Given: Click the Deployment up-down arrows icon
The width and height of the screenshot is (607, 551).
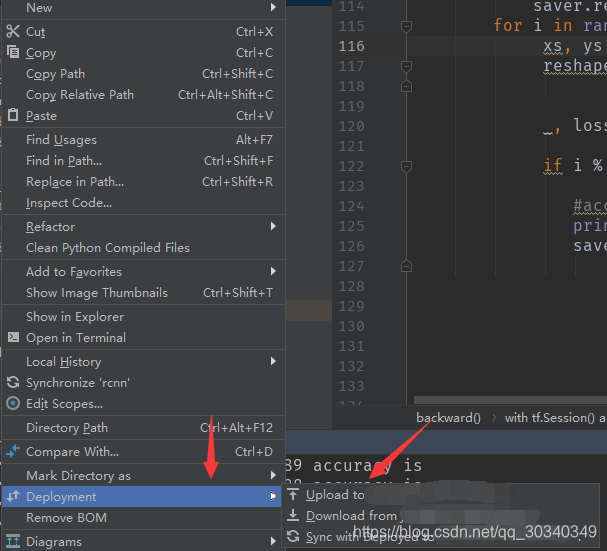Looking at the screenshot, I should pyautogui.click(x=13, y=496).
